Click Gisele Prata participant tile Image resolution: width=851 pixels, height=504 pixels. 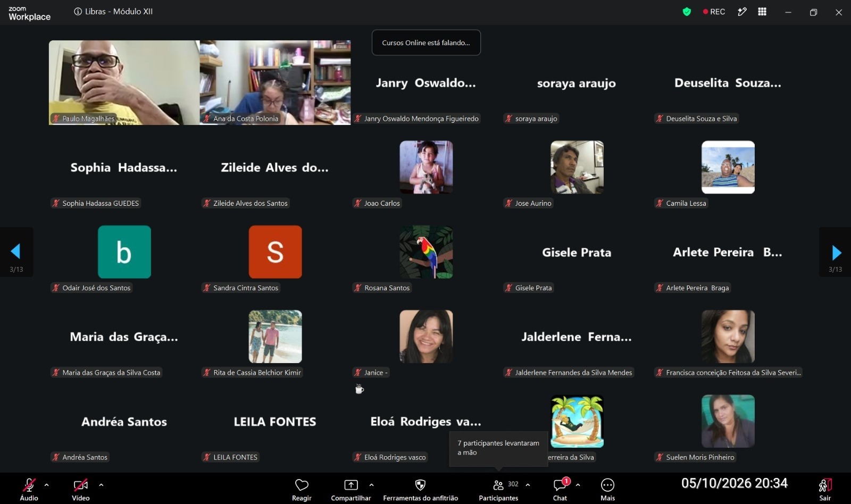tap(577, 252)
